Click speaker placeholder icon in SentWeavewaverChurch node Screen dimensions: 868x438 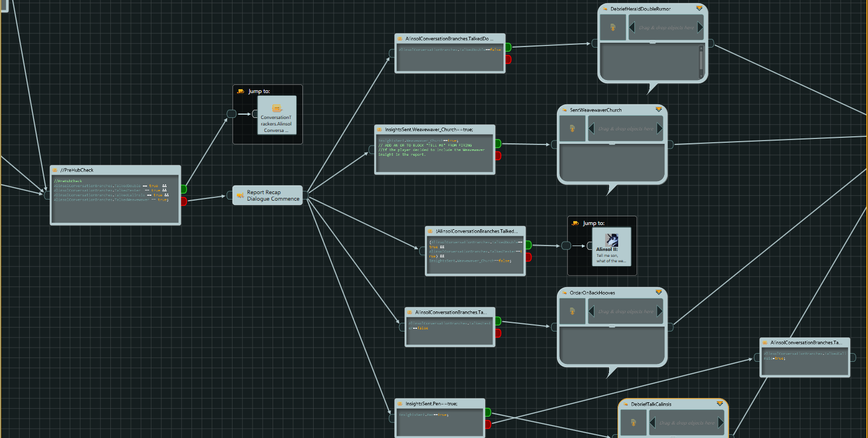coord(572,129)
